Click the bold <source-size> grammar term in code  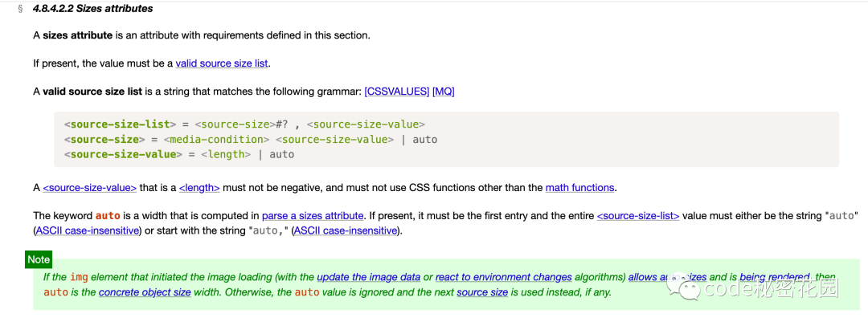[104, 140]
